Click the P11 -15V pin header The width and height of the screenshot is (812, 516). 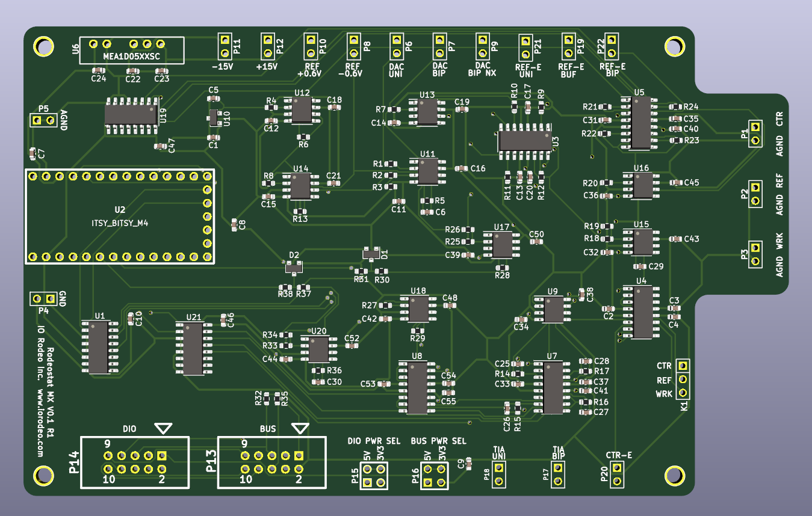point(225,46)
